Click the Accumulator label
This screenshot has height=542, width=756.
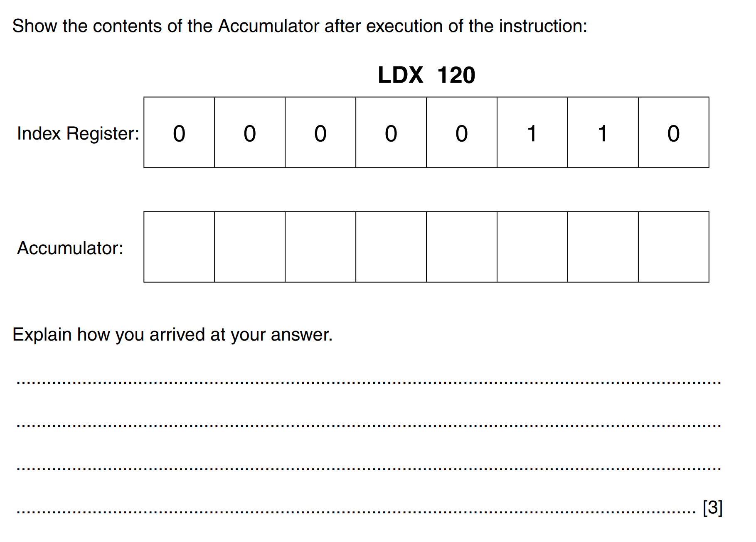(70, 248)
